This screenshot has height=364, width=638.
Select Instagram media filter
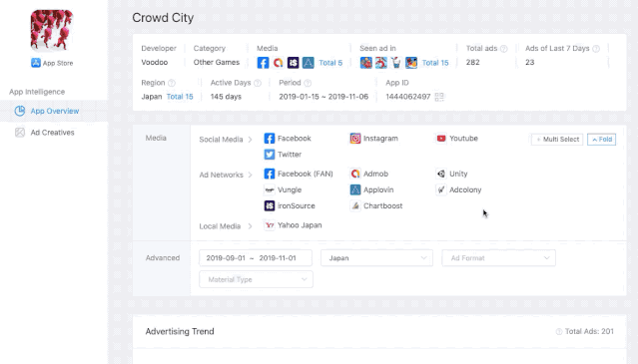pos(374,139)
